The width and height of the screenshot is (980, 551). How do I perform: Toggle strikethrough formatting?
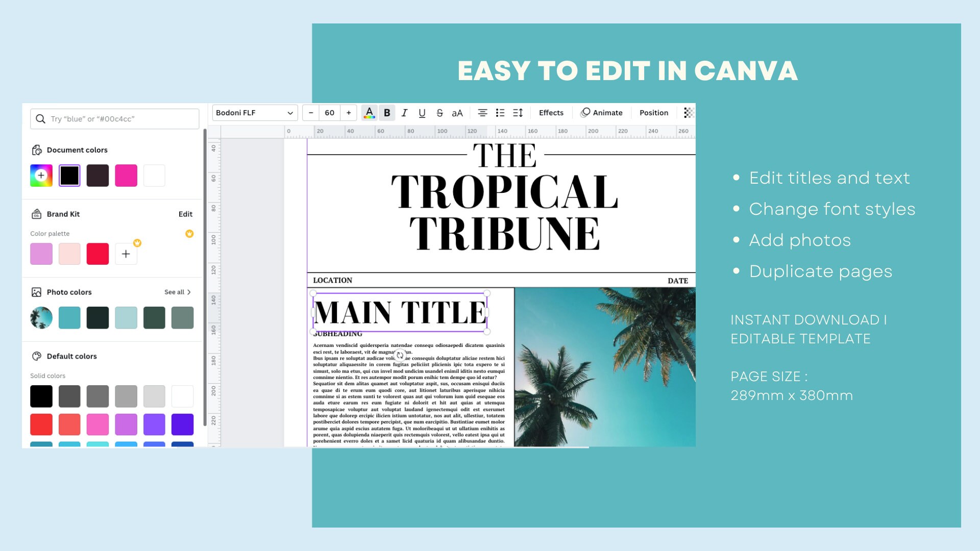[439, 113]
